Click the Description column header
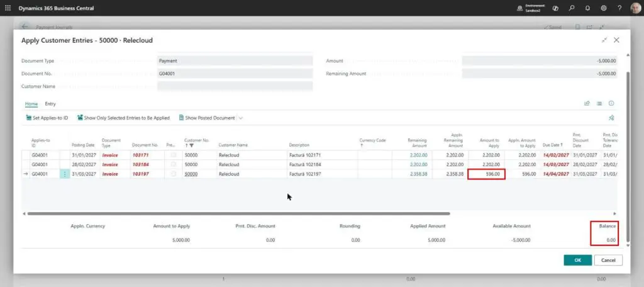This screenshot has width=644, height=287. click(x=299, y=145)
